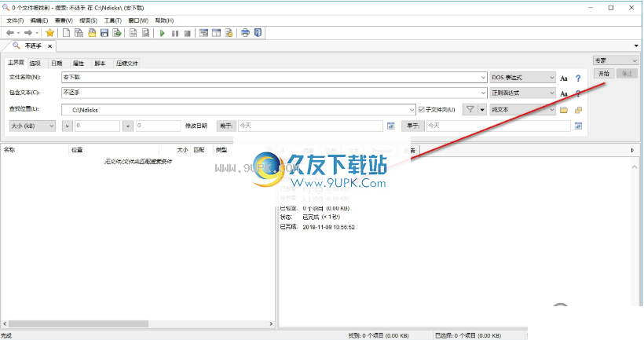Open favorites with the star icon
This screenshot has width=644, height=340.
(49, 33)
